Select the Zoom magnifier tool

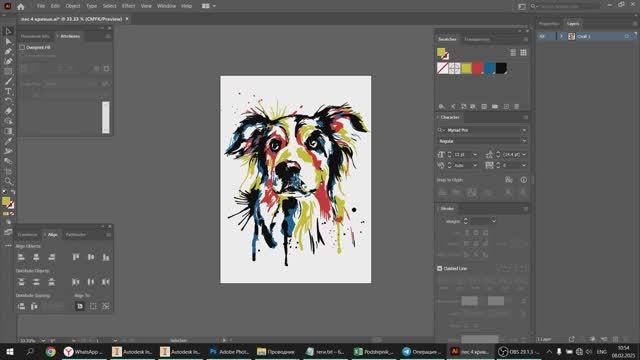tap(8, 181)
